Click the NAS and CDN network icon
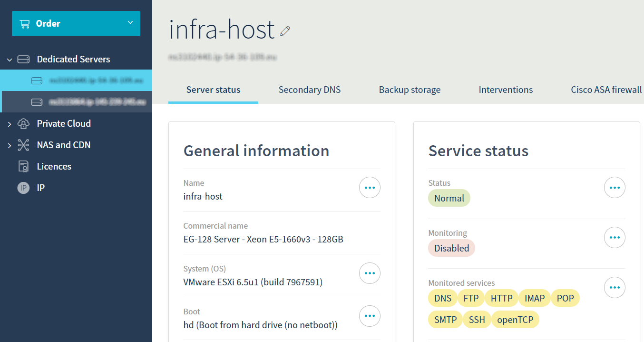Viewport: 644px width, 342px height. (x=23, y=145)
